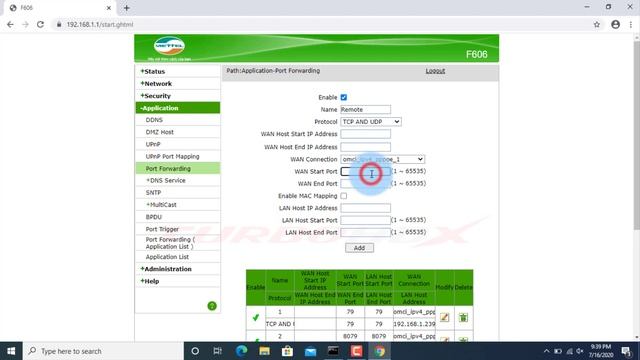The image size is (640, 360).
Task: Open the Chrome three-dot menu
Action: (631, 24)
